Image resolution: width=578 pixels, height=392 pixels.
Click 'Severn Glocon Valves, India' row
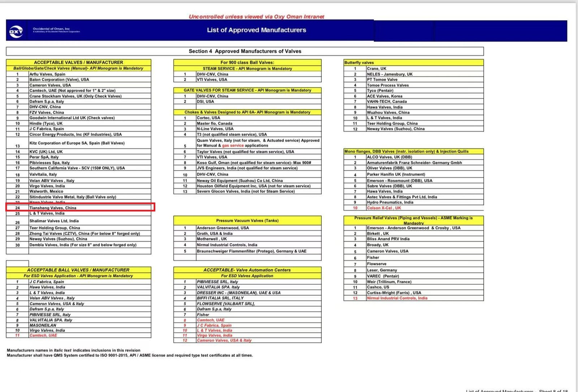click(x=247, y=191)
